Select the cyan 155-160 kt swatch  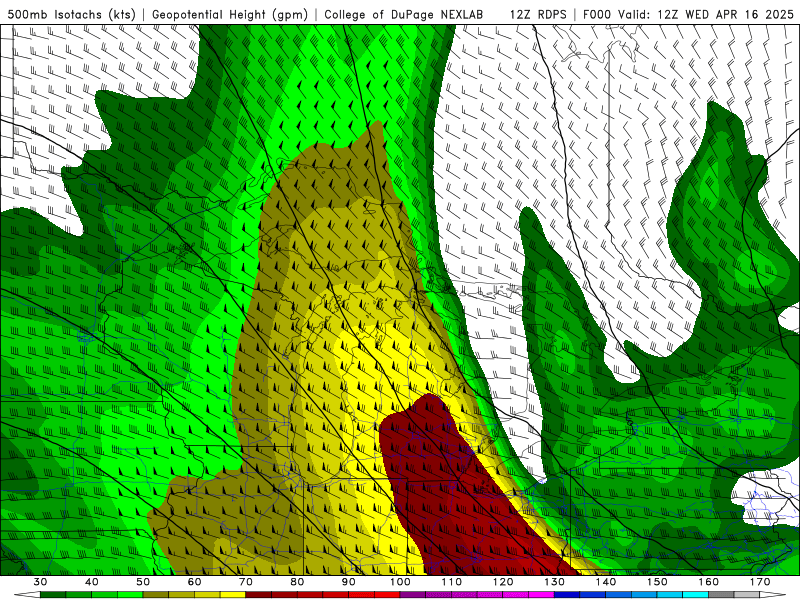click(x=696, y=595)
